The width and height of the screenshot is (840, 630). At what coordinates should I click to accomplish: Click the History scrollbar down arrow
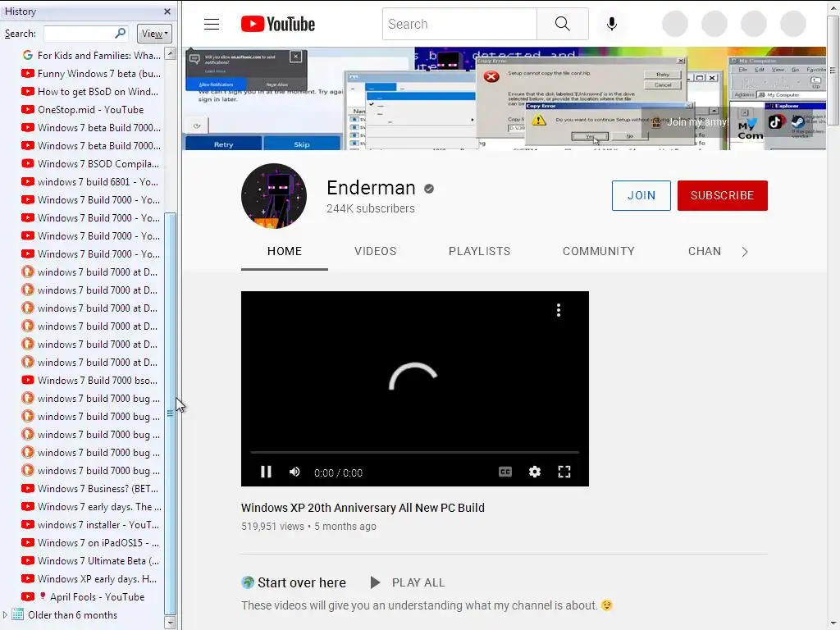pos(171,623)
